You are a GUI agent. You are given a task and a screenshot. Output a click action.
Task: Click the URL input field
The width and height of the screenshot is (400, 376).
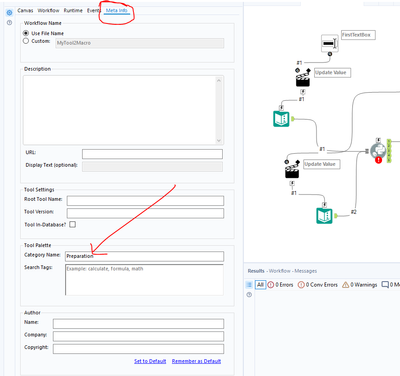tap(152, 154)
